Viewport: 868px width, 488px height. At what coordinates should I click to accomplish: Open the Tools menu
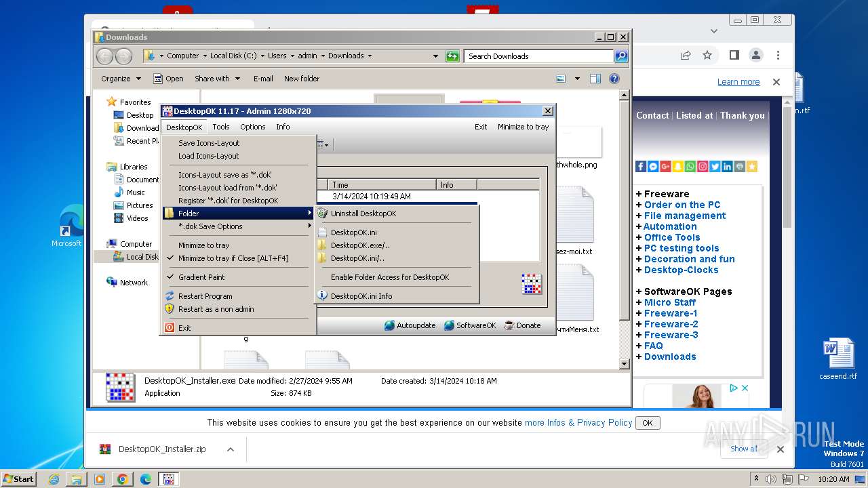click(221, 127)
